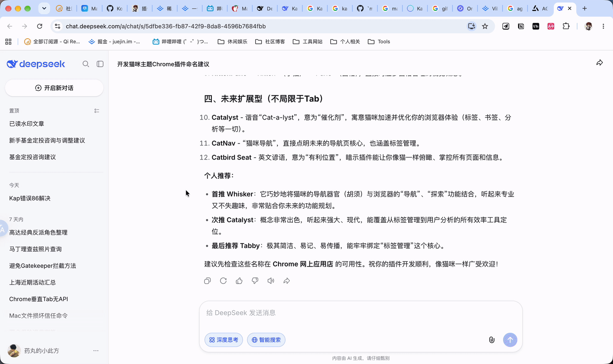Open the chat search icon
Screen dimensions: 613x364
(x=86, y=64)
